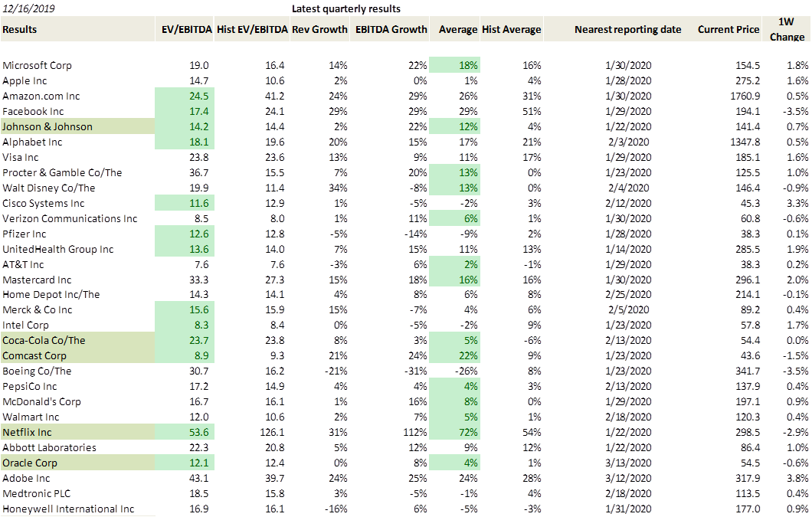Click Procter & Gamble Co/The cell
The height and width of the screenshot is (517, 812).
point(62,172)
